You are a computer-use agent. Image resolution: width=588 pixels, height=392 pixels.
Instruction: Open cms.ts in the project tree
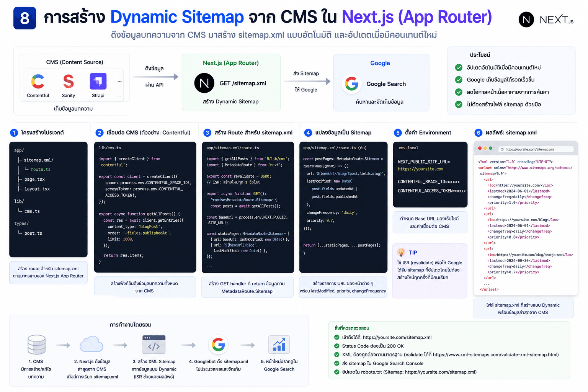pos(32,211)
